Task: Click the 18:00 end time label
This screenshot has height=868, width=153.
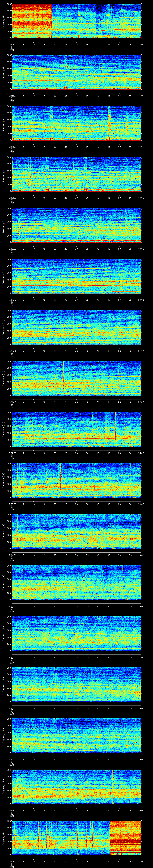Action: click(x=141, y=198)
